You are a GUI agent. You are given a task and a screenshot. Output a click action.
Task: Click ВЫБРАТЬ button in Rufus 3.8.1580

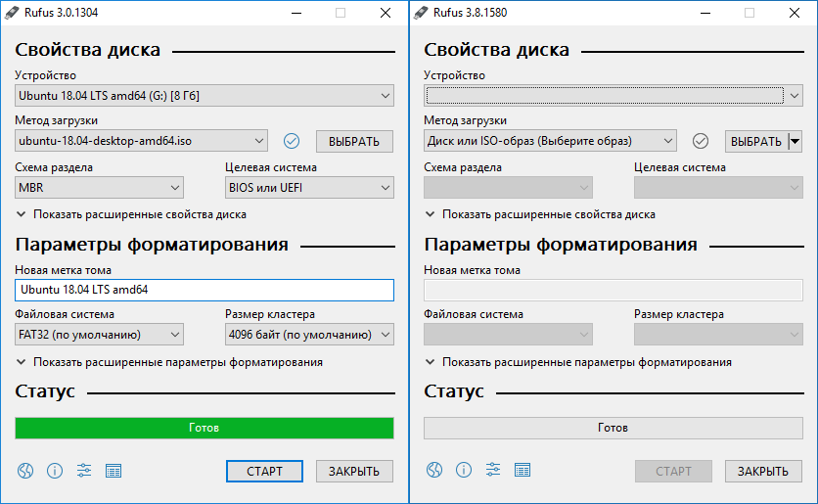pos(756,141)
